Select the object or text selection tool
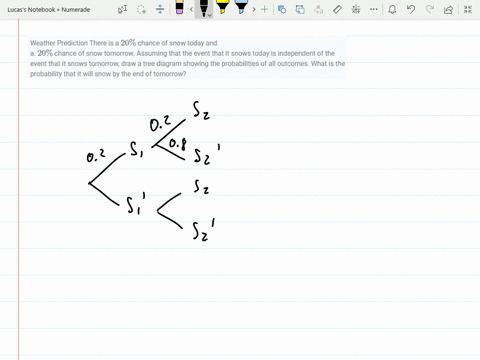This screenshot has height=360, width=480. [122, 9]
